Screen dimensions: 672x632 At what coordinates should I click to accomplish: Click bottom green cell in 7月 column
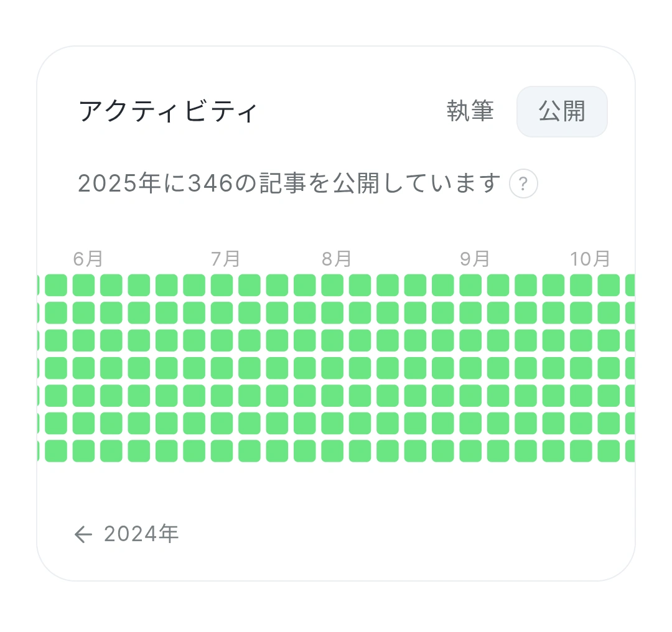point(222,450)
